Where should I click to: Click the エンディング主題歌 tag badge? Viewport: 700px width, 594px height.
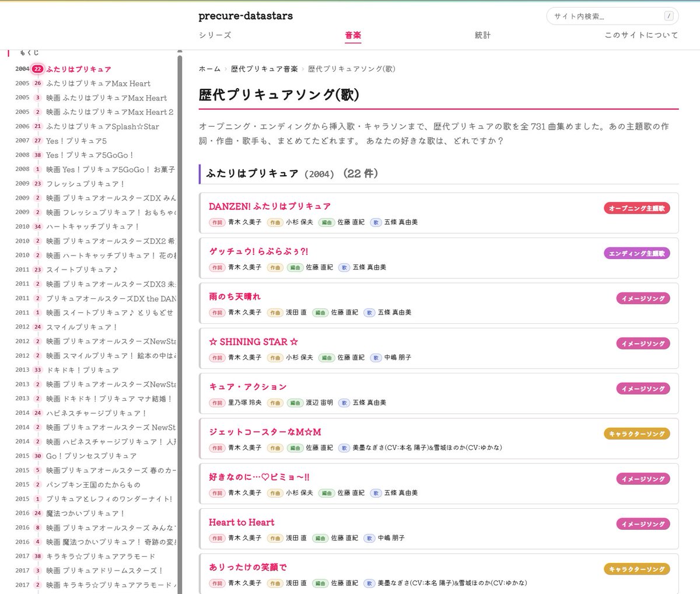pos(637,253)
